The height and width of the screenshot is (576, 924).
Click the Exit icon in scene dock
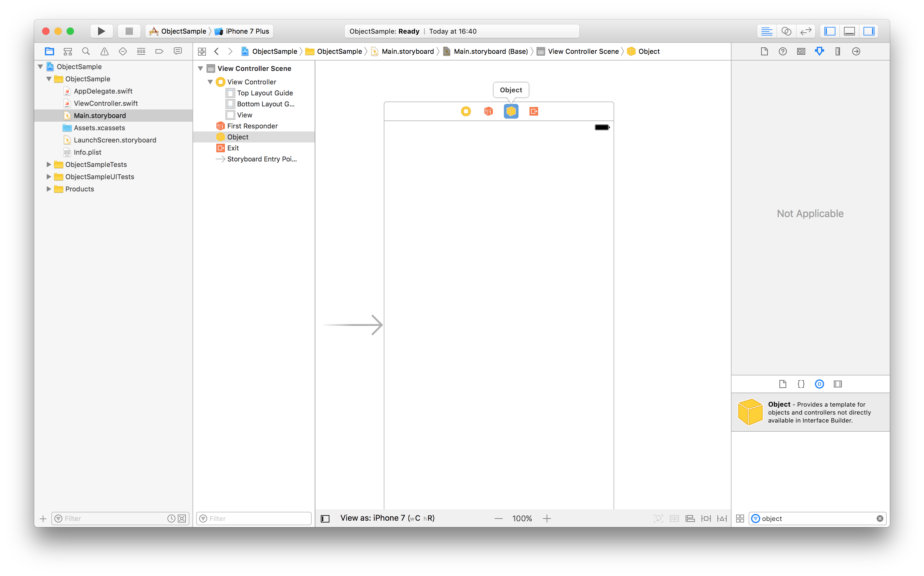(534, 111)
